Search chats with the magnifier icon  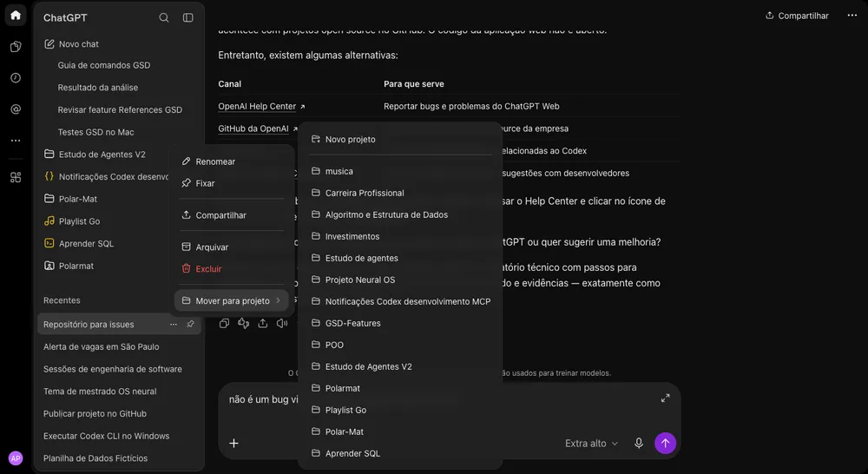[x=164, y=17]
